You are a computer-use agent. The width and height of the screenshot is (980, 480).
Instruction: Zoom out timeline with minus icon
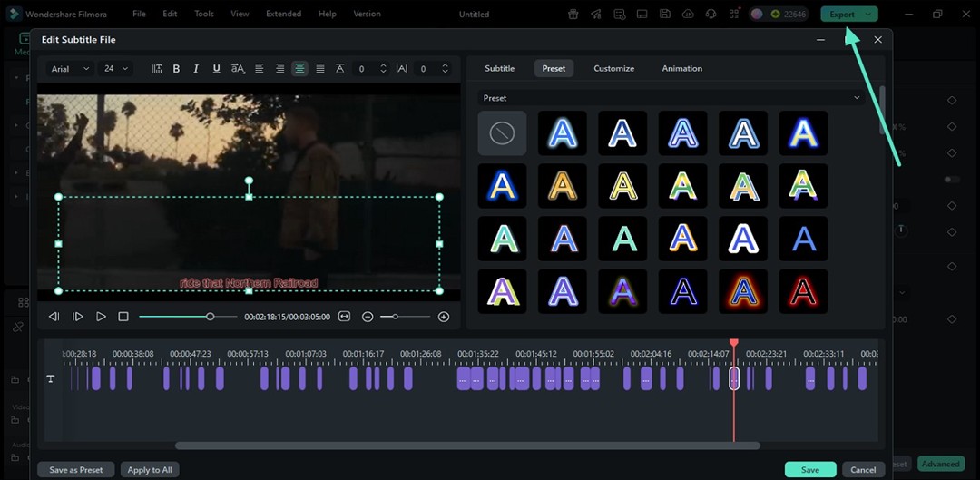point(367,317)
